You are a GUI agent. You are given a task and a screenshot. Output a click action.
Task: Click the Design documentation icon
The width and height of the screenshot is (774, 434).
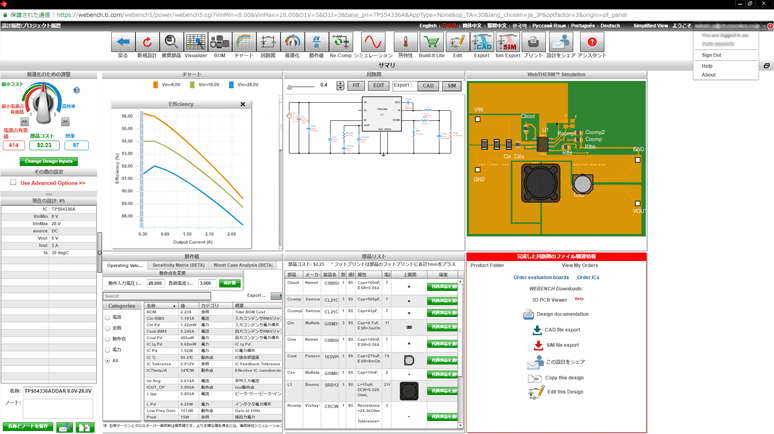528,314
